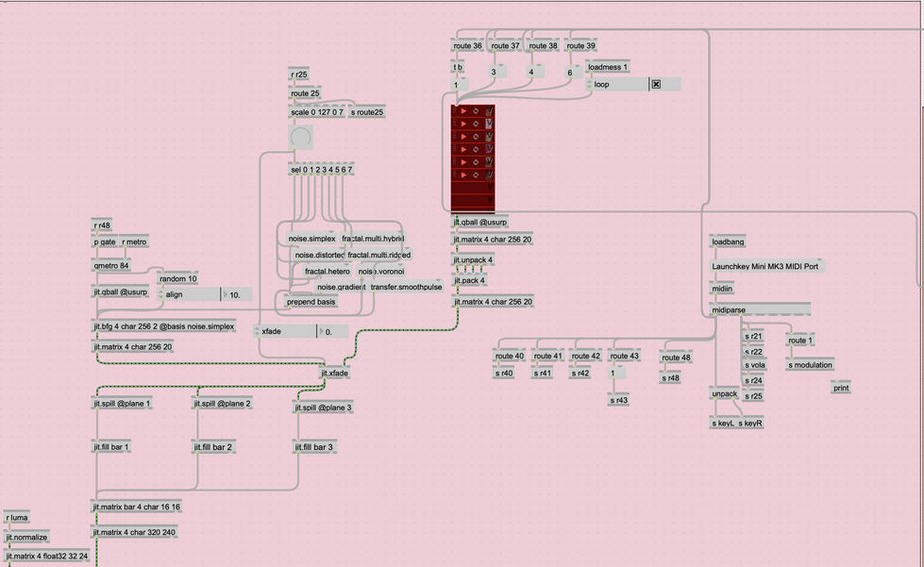Grab the third playlist clip's drag handle
924x567 pixels.
coord(454,137)
